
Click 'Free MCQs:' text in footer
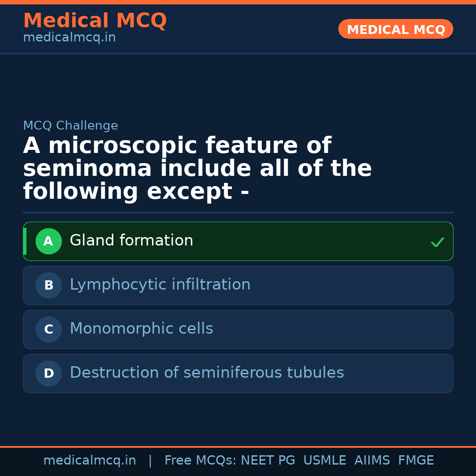(201, 461)
